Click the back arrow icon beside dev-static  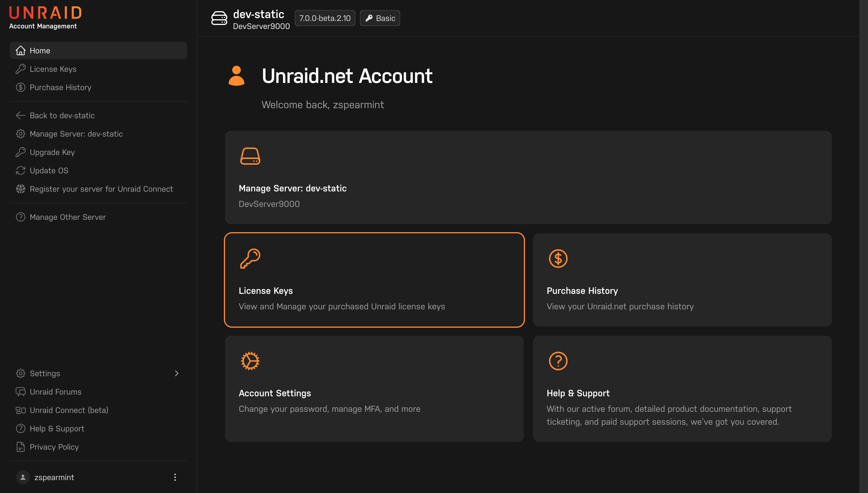click(21, 115)
